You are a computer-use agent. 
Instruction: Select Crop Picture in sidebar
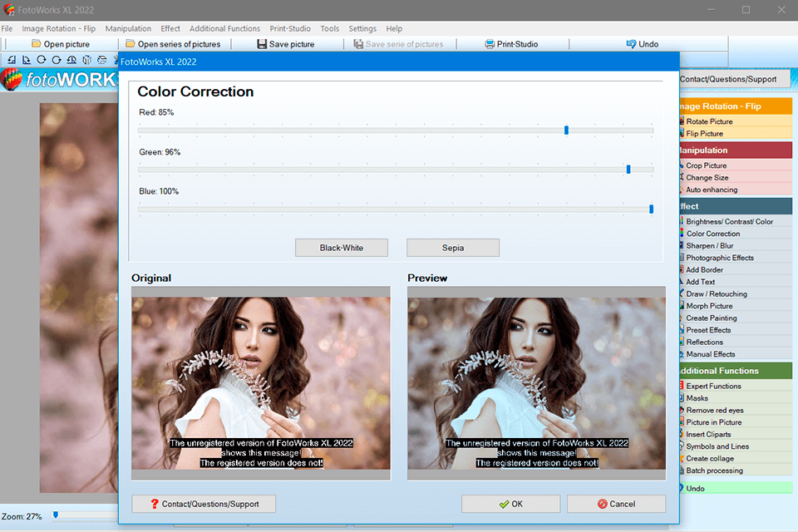(x=736, y=165)
